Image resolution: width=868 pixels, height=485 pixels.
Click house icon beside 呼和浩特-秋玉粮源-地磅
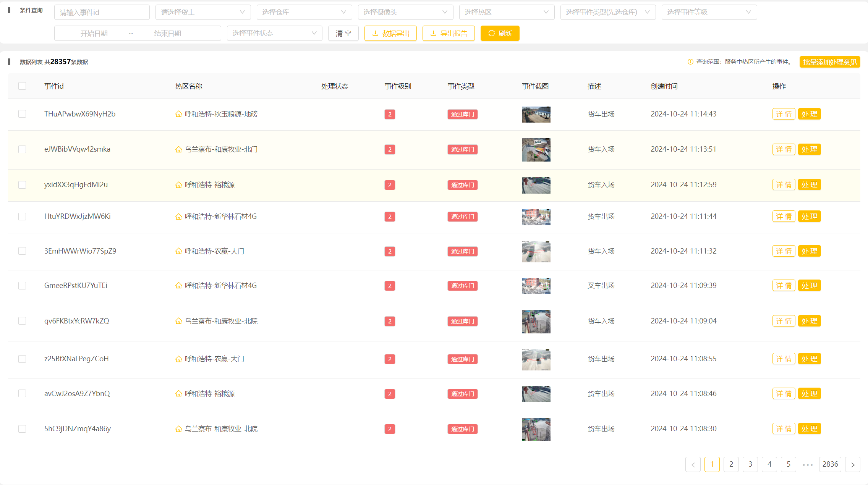pos(178,114)
